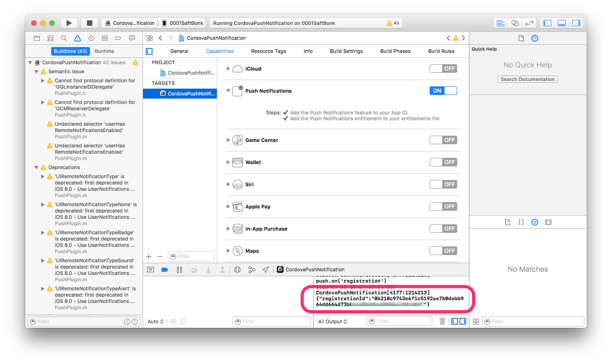Open the Capabilities tab
This screenshot has width=612, height=364.
pos(220,51)
